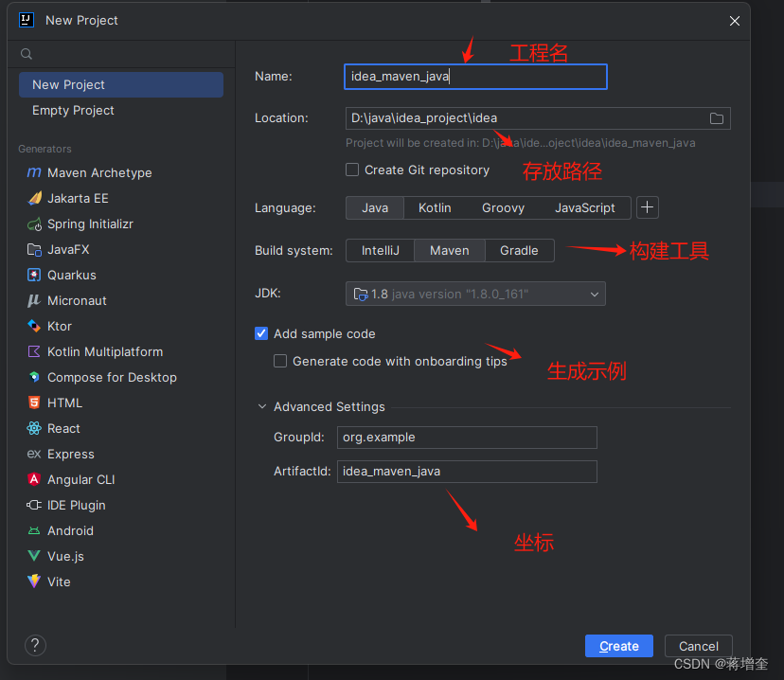Close the New Project dialog
This screenshot has width=784, height=680.
(x=735, y=21)
